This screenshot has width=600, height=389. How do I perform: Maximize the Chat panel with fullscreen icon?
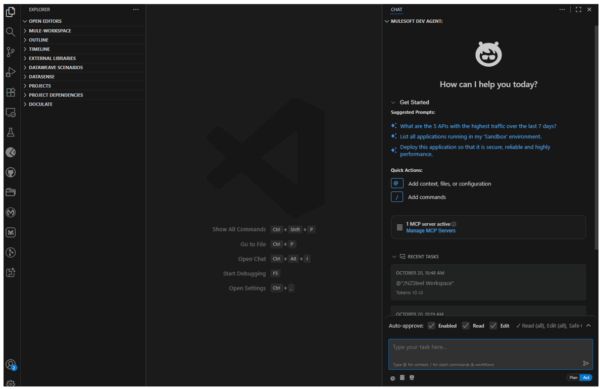click(x=578, y=10)
